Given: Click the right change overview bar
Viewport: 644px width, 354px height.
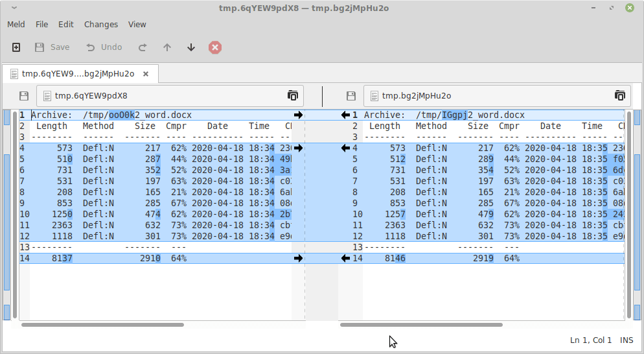Looking at the screenshot, I should coord(638,215).
